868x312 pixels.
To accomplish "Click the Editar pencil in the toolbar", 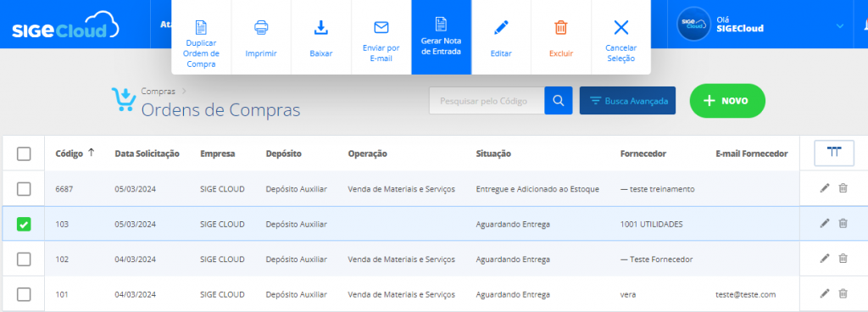I will [501, 27].
